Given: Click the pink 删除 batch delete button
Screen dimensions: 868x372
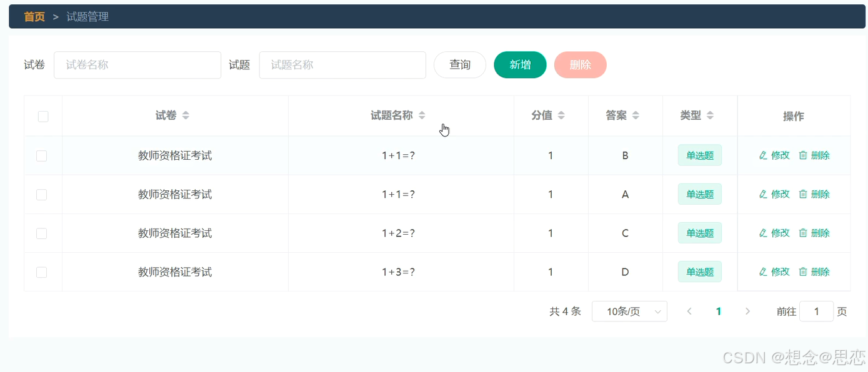Looking at the screenshot, I should click(581, 65).
